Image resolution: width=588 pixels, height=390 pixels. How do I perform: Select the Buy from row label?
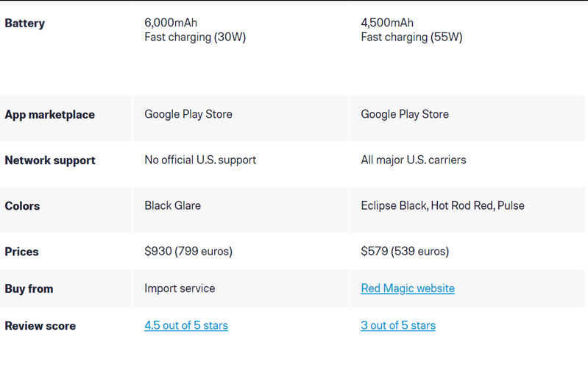coord(29,288)
